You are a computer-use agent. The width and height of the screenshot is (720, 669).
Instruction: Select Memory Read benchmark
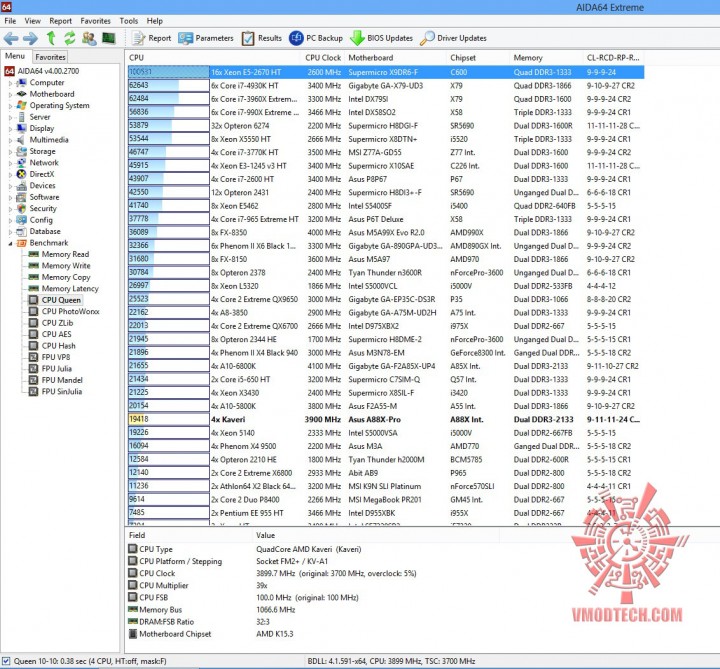click(x=59, y=254)
